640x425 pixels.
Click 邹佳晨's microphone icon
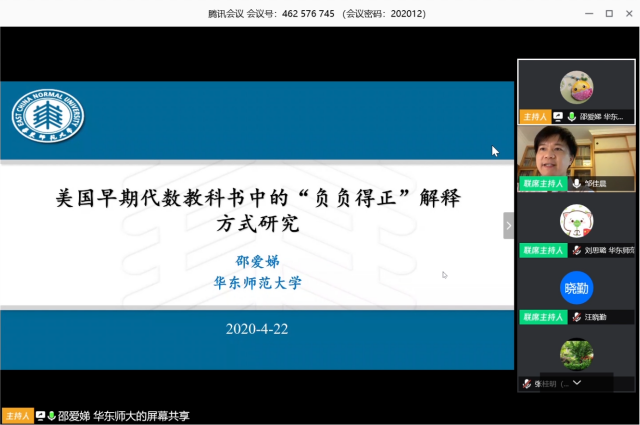click(x=577, y=184)
